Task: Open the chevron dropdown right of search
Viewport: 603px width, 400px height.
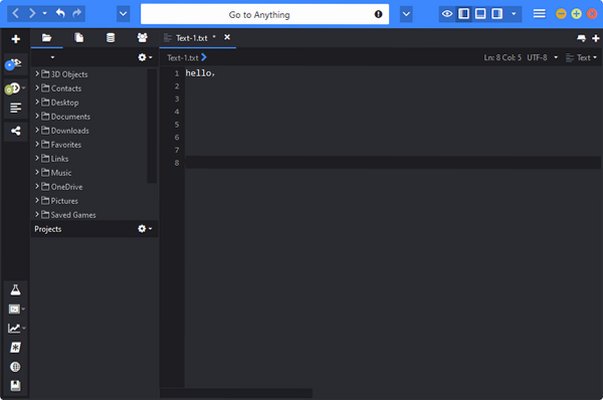Action: point(406,14)
